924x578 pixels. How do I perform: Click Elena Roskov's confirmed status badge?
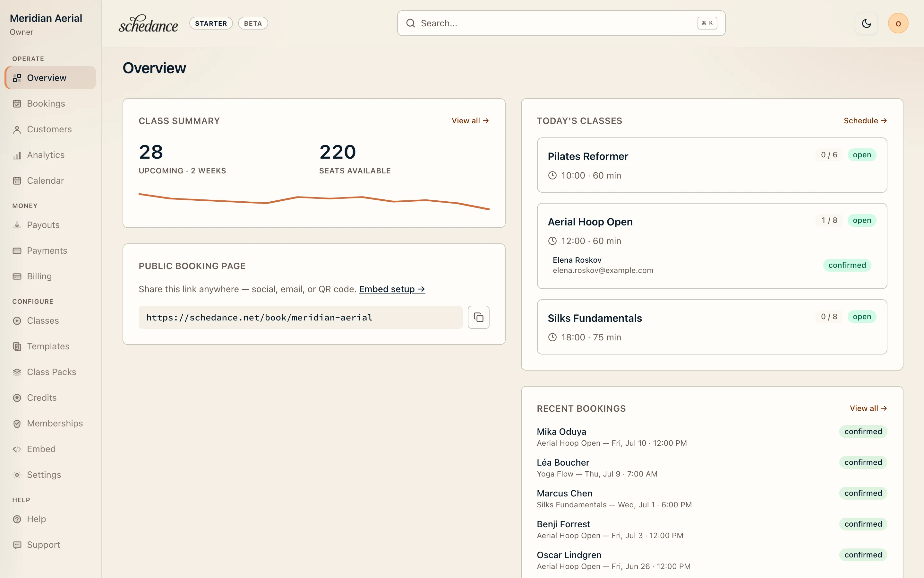point(847,265)
